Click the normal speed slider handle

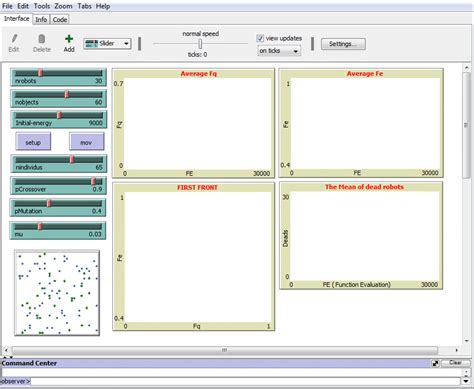[200, 44]
